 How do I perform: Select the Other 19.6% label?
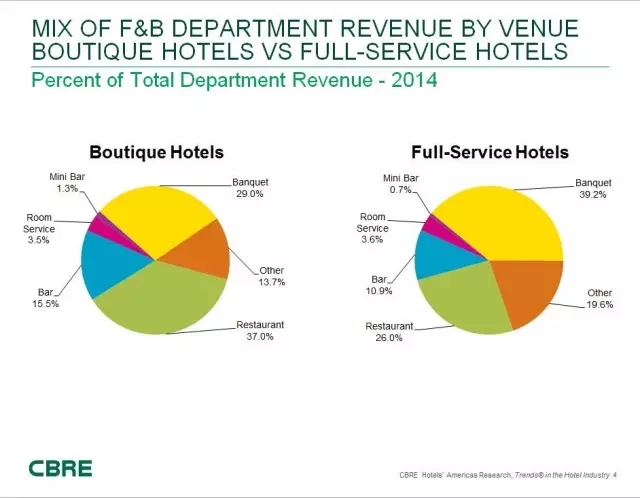(600, 299)
